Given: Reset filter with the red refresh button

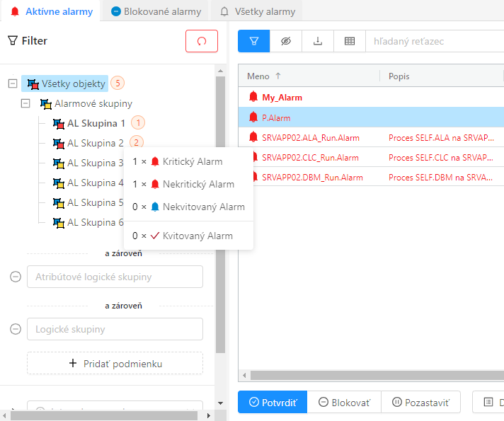Looking at the screenshot, I should coord(202,41).
